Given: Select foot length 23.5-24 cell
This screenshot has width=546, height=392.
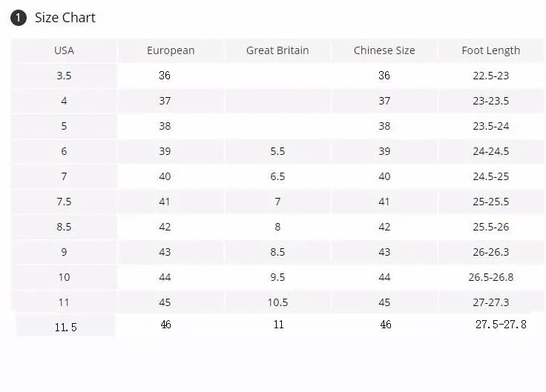Looking at the screenshot, I should point(491,126).
